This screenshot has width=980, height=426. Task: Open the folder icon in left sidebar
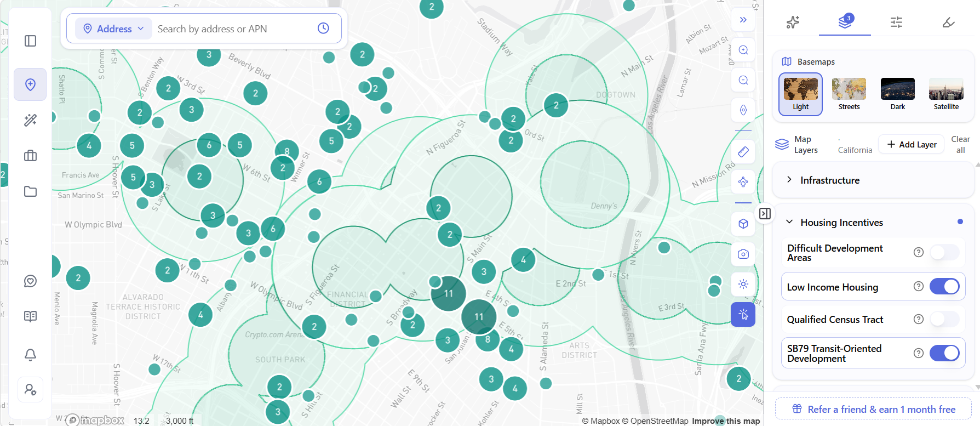tap(31, 191)
